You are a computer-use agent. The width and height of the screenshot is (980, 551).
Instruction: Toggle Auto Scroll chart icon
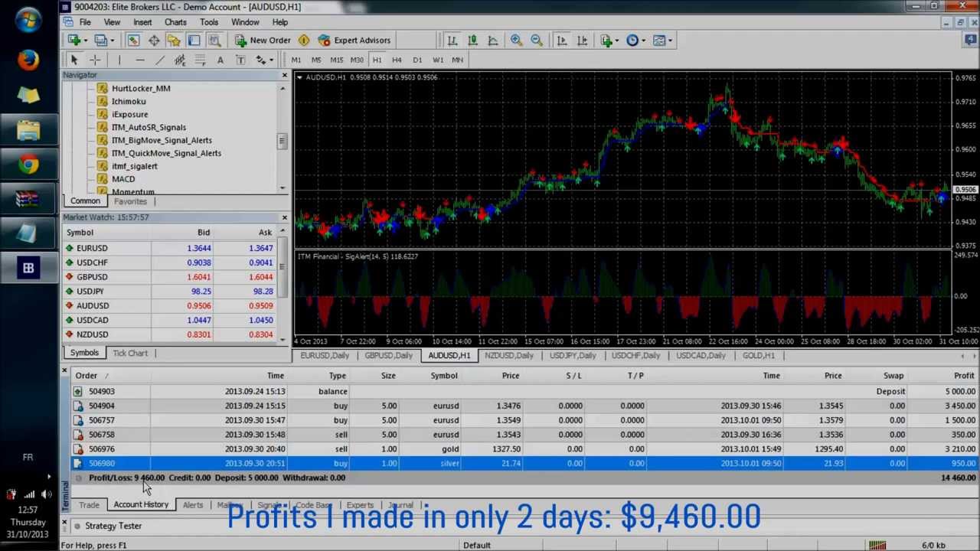(x=561, y=40)
